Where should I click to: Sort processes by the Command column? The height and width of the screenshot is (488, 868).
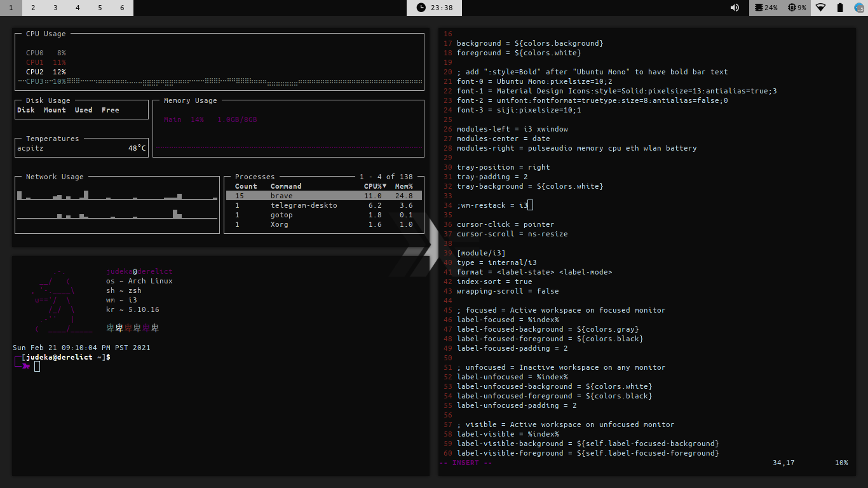coord(286,186)
